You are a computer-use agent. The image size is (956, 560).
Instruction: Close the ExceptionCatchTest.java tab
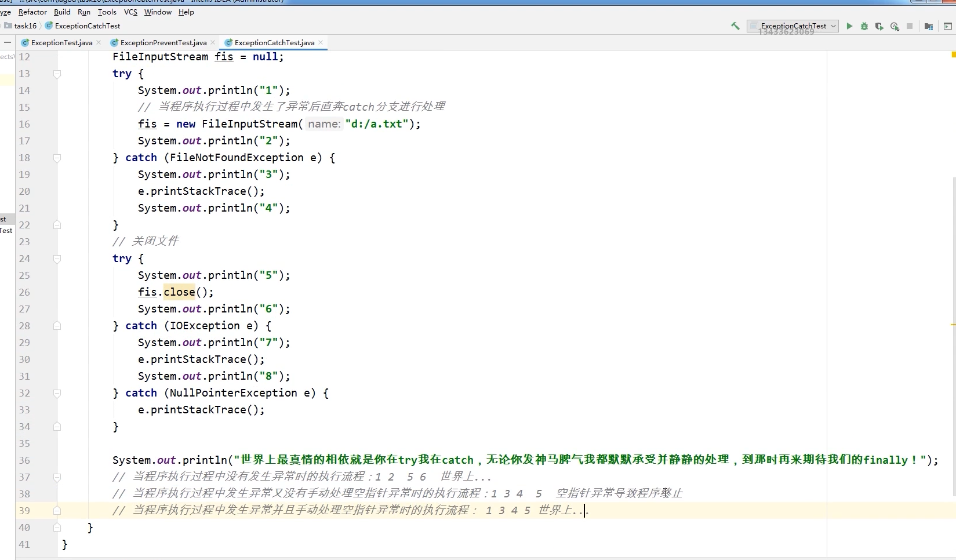click(321, 42)
